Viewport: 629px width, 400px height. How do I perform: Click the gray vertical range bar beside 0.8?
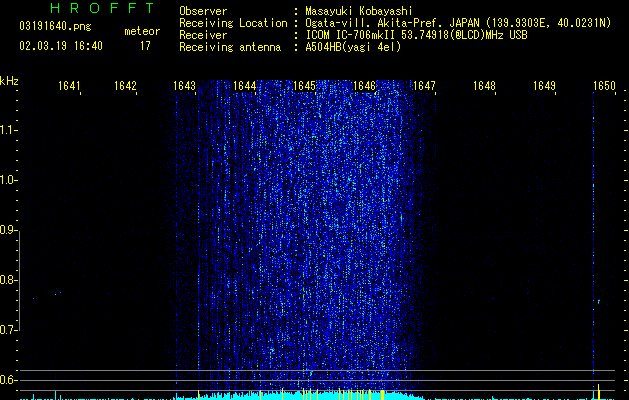tap(19, 280)
